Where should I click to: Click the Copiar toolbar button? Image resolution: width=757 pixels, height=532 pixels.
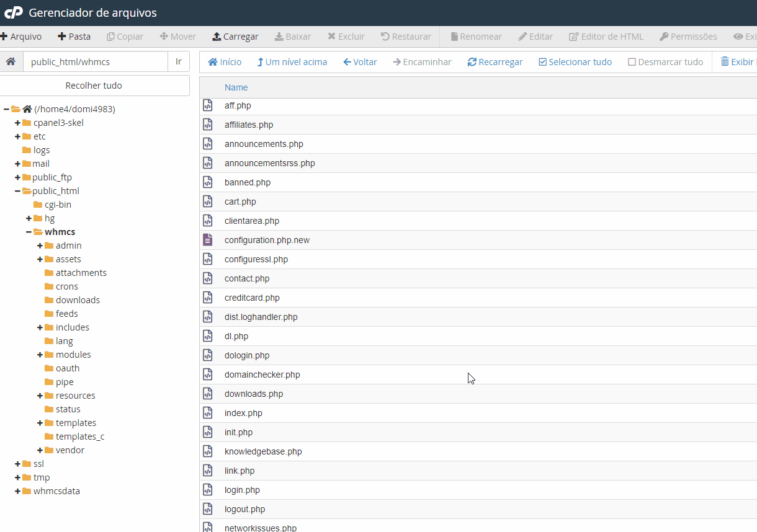pos(125,37)
